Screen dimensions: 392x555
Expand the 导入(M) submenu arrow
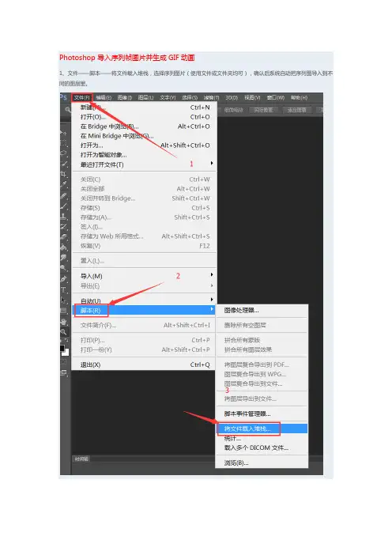[212, 274]
